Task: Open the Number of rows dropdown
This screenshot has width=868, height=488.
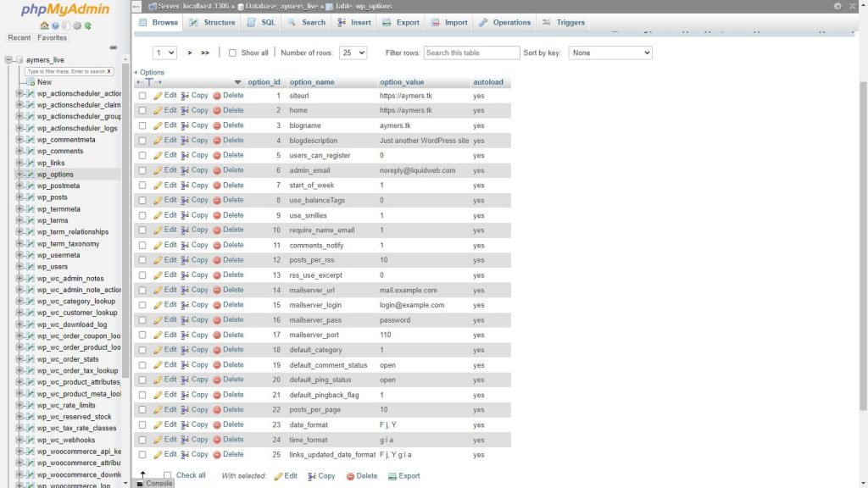Action: click(353, 53)
